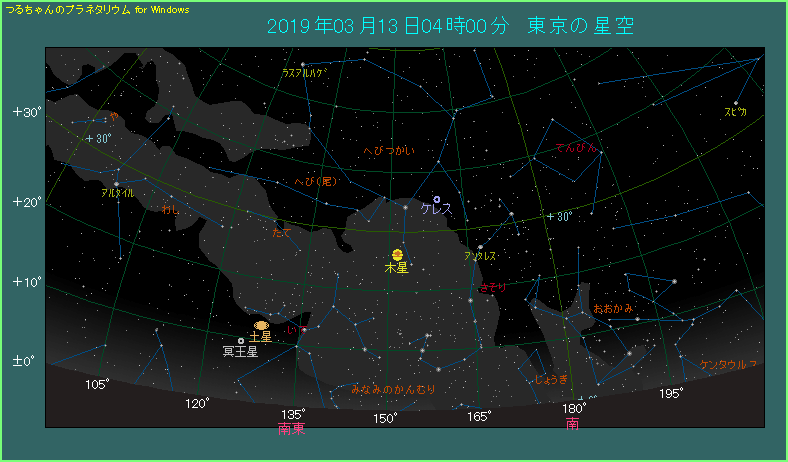Click the さそり constellation name
788x462 pixels.
(493, 287)
